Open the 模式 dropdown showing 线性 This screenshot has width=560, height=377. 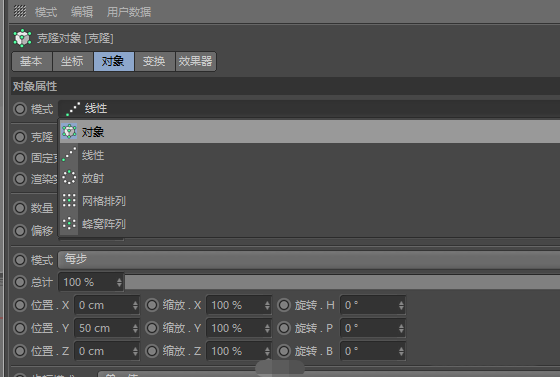click(309, 109)
